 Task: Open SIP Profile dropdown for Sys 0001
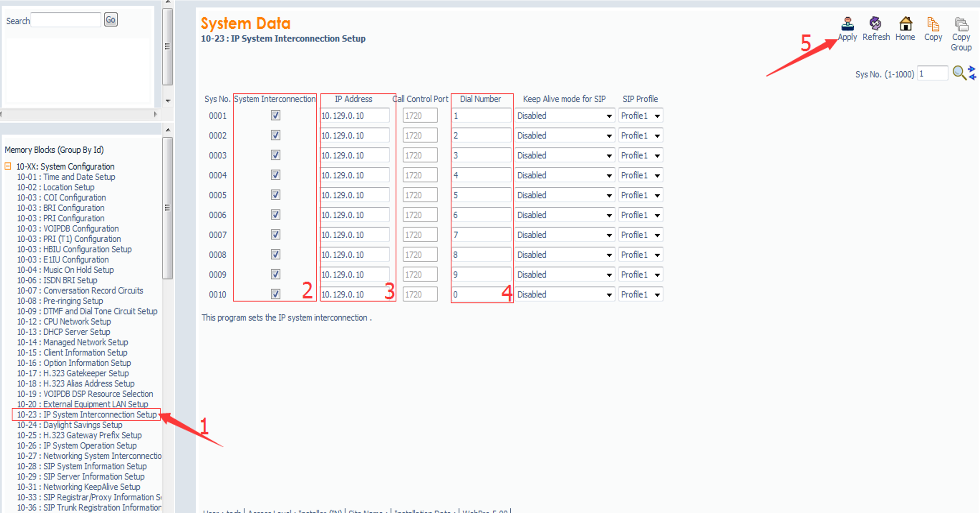641,116
